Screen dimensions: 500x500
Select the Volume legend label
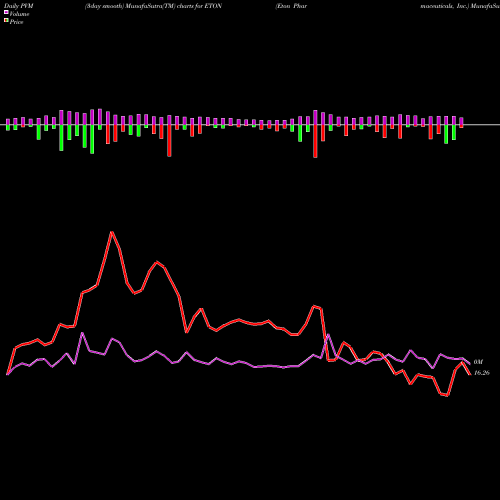click(19, 14)
